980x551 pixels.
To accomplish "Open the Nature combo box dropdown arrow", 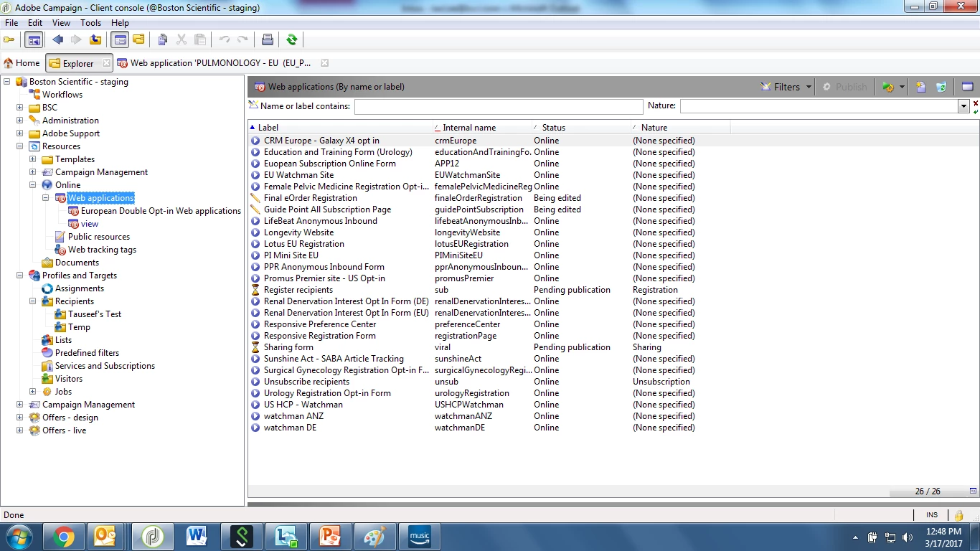I will 963,106.
